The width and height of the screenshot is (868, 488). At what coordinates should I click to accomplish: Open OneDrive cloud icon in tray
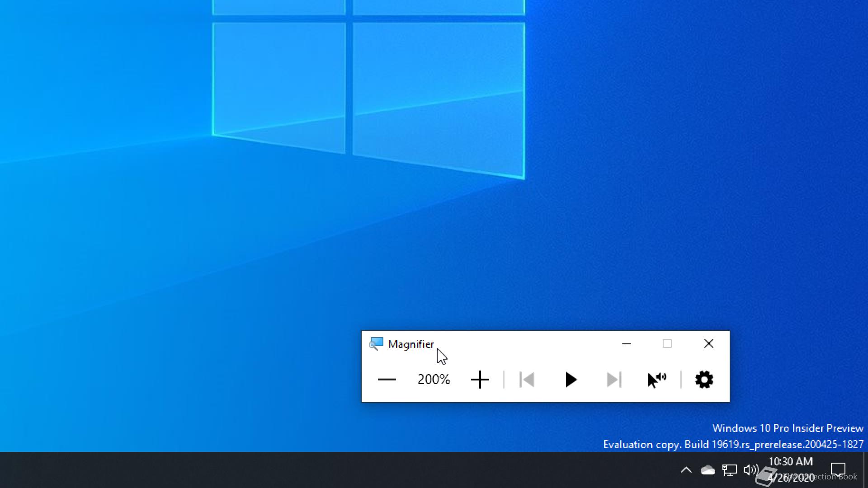point(708,470)
